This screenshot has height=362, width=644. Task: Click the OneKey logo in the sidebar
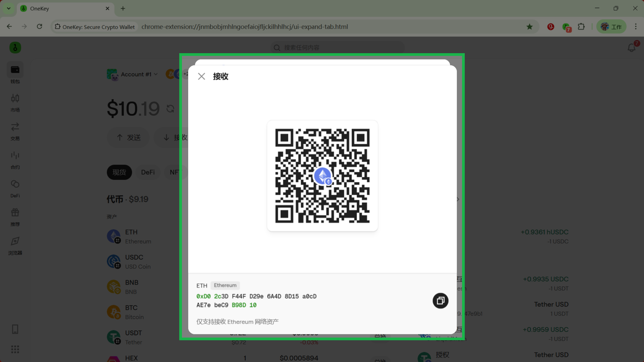click(15, 48)
